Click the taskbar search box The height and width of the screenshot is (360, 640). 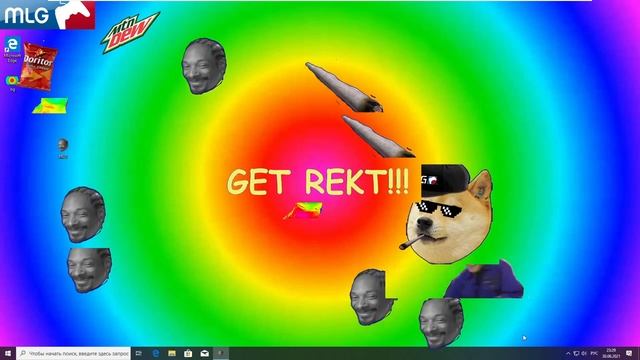click(x=73, y=353)
